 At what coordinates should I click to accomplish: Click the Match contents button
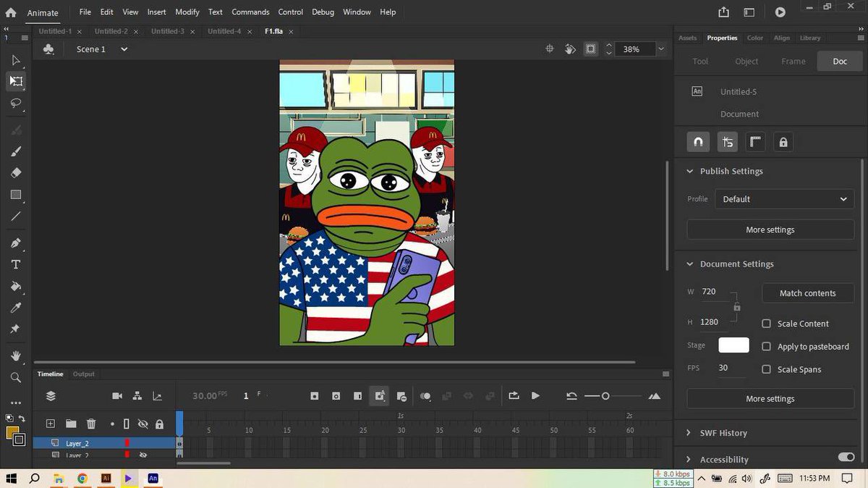click(x=807, y=293)
